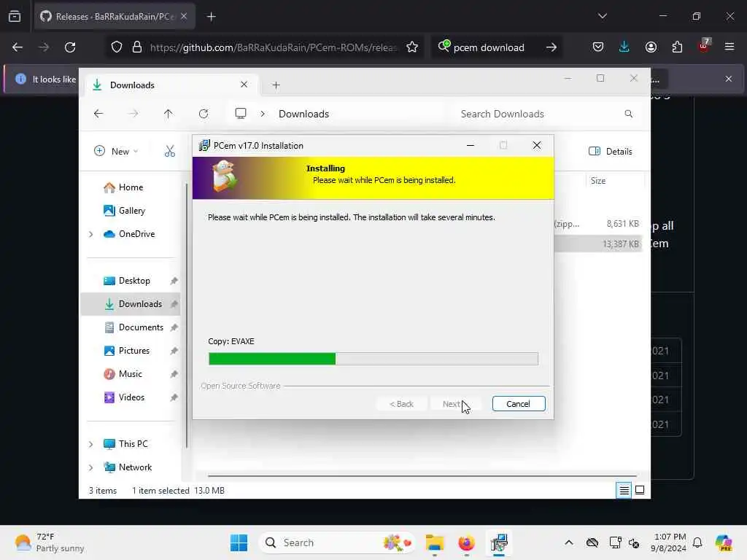Go back in File Explorer
Image resolution: width=747 pixels, height=560 pixels.
(98, 114)
